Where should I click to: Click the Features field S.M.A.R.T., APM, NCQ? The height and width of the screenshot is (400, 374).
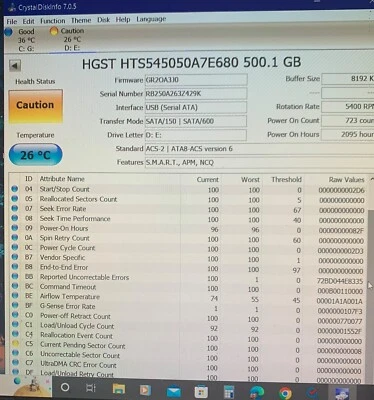pos(259,162)
